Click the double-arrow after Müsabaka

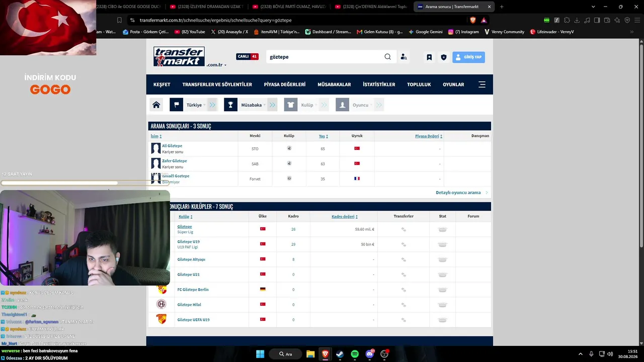272,105
